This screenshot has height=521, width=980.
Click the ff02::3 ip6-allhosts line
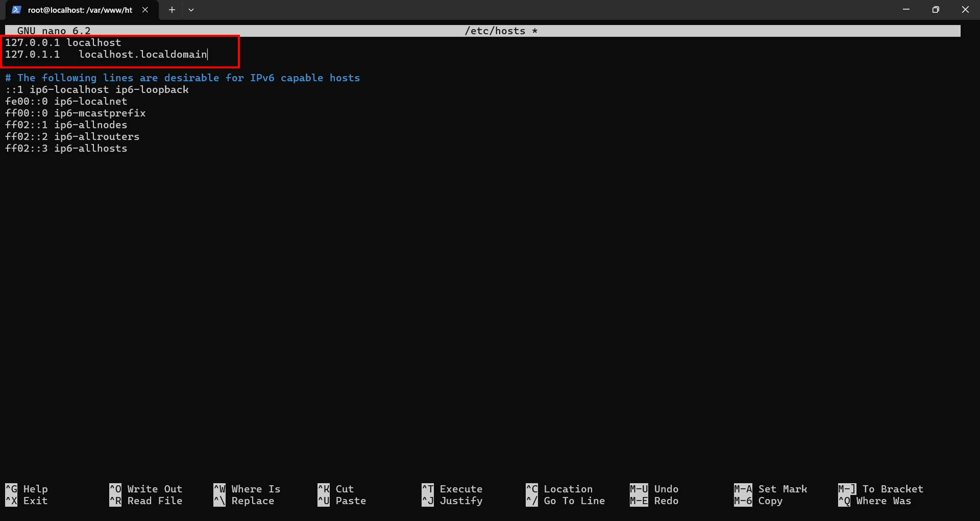point(66,148)
